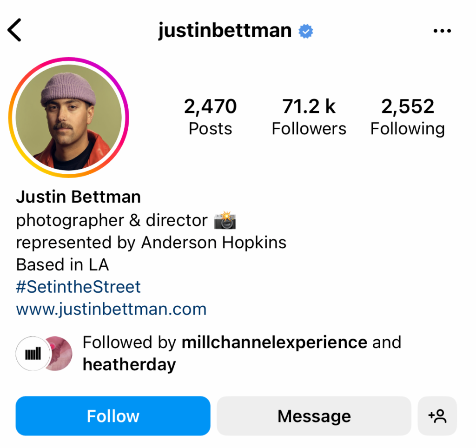
Task: Open the 71.2 k Followers list
Action: (x=309, y=117)
